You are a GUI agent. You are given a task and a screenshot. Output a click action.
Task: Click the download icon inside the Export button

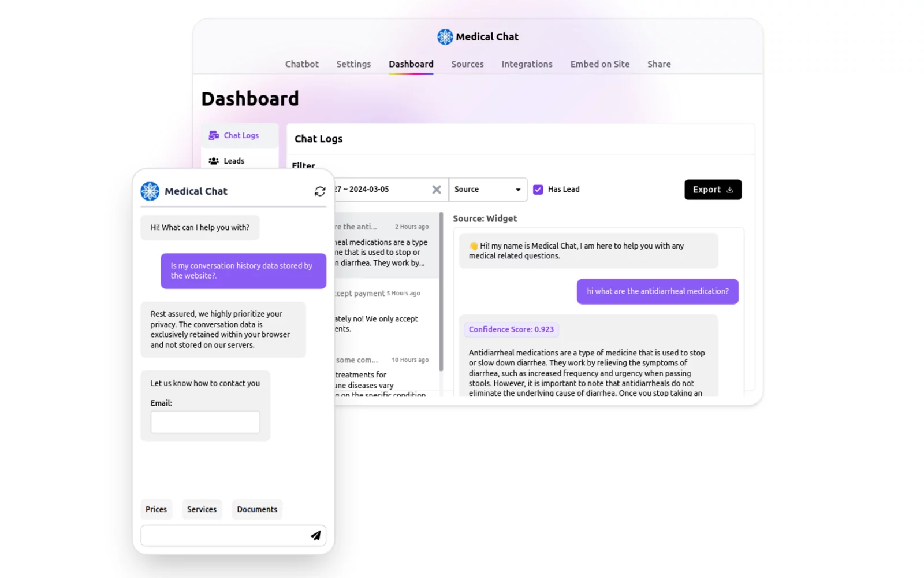pyautogui.click(x=731, y=190)
